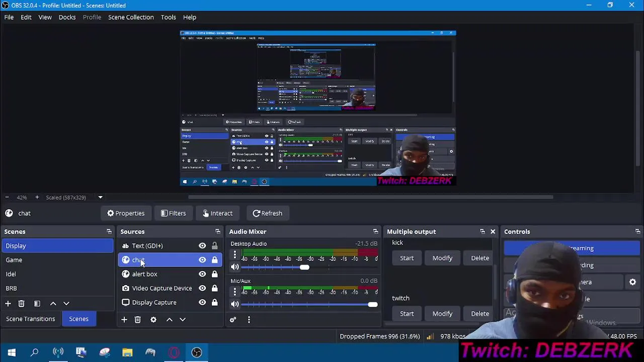The height and width of the screenshot is (362, 644).
Task: Close the Multiple output dock
Action: (493, 232)
